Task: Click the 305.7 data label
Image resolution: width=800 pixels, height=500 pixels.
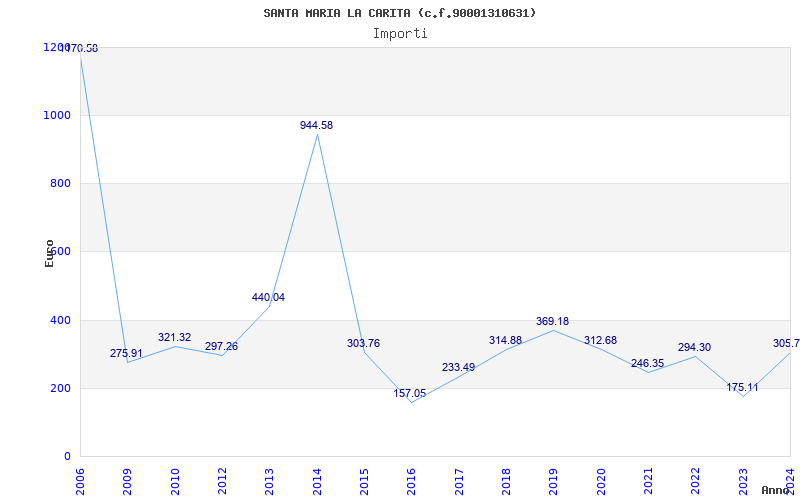Action: click(x=786, y=344)
